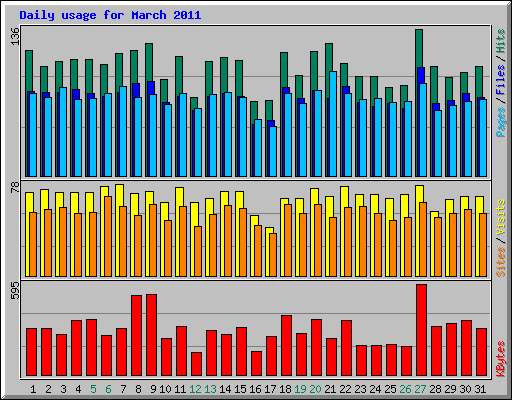The image size is (512, 400).
Task: Click the "Visits" legend label
Action: point(501,218)
